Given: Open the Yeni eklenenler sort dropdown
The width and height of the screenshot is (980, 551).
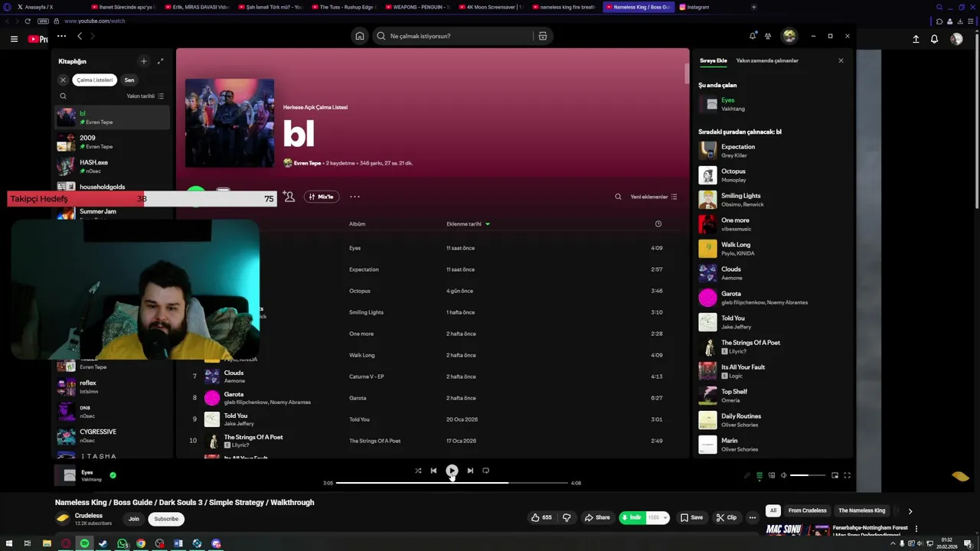Looking at the screenshot, I should click(x=653, y=197).
